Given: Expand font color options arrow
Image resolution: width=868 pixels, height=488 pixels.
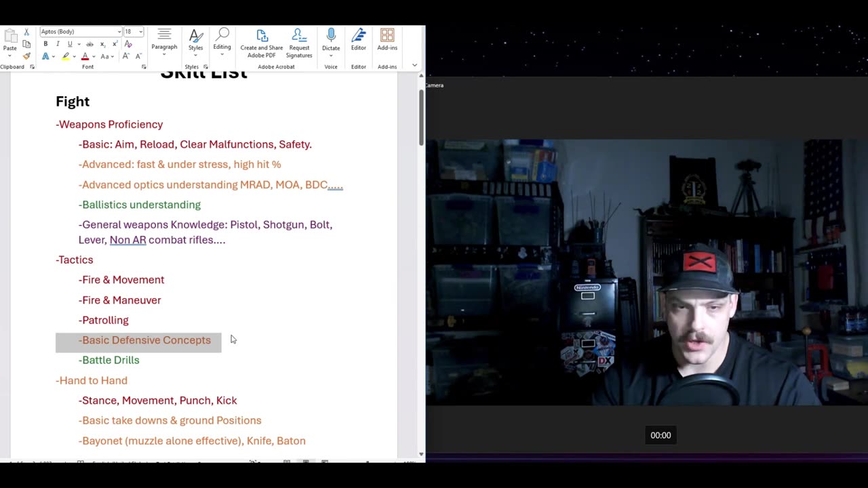Looking at the screenshot, I should pyautogui.click(x=94, y=56).
